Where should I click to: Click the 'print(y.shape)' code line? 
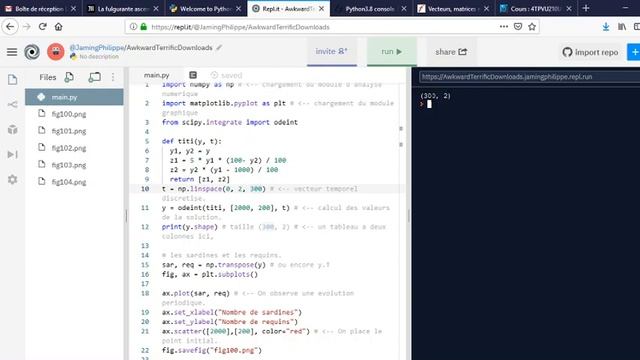click(189, 227)
